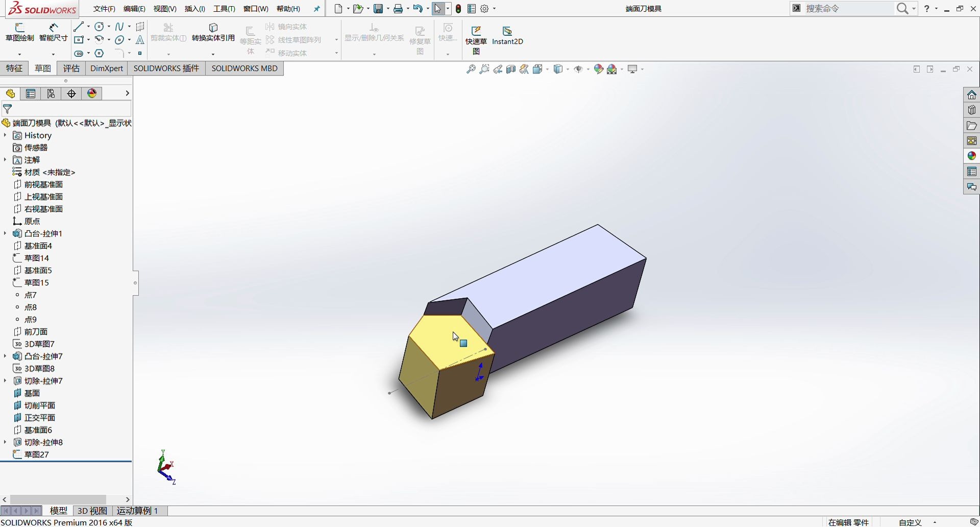Select the sketch Text tool
Viewport: 980px width, 527px height.
point(140,40)
